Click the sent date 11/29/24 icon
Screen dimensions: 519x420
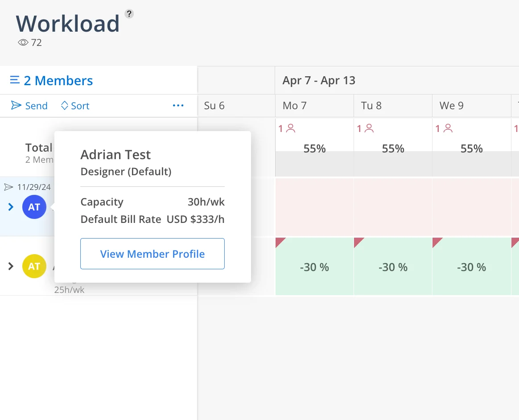9,187
